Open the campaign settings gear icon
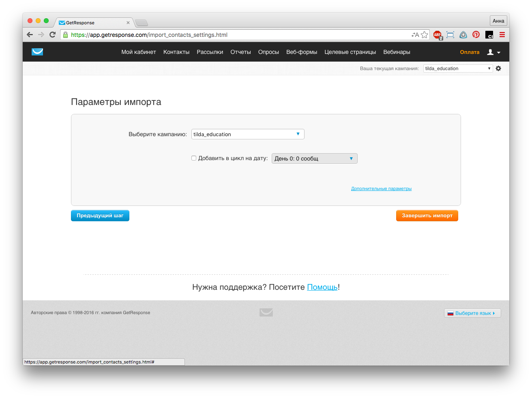 click(x=498, y=68)
